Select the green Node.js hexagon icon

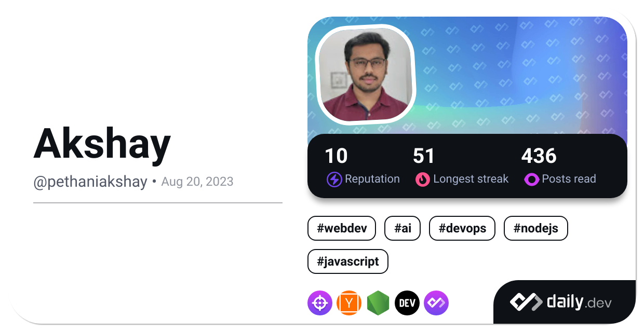pos(378,303)
